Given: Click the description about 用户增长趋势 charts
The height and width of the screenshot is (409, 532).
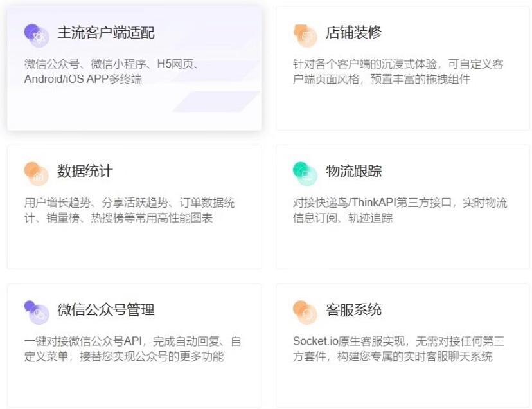Looking at the screenshot, I should pyautogui.click(x=129, y=210).
